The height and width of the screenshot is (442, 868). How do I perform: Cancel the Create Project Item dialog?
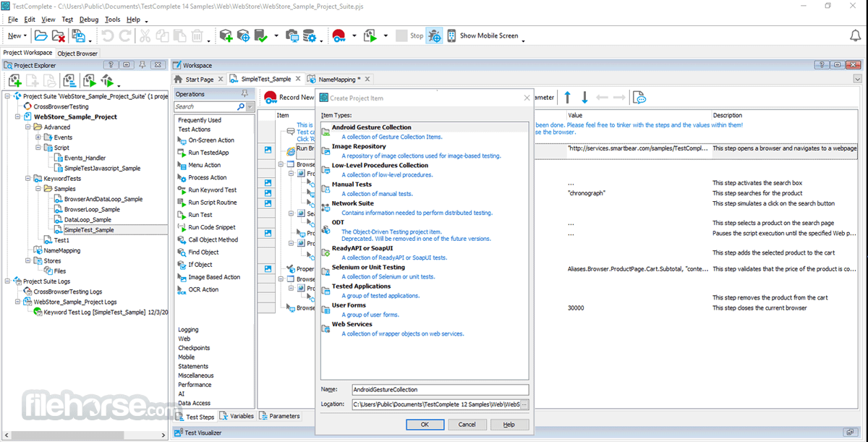[x=467, y=425]
